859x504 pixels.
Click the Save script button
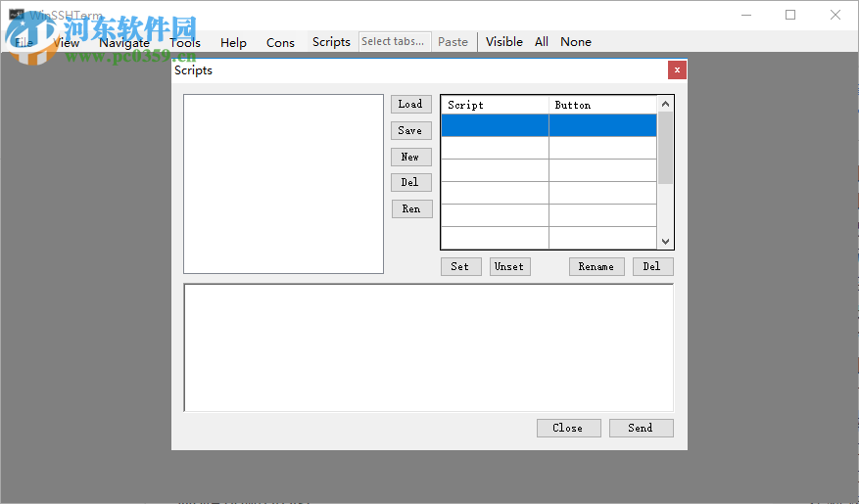(x=410, y=131)
